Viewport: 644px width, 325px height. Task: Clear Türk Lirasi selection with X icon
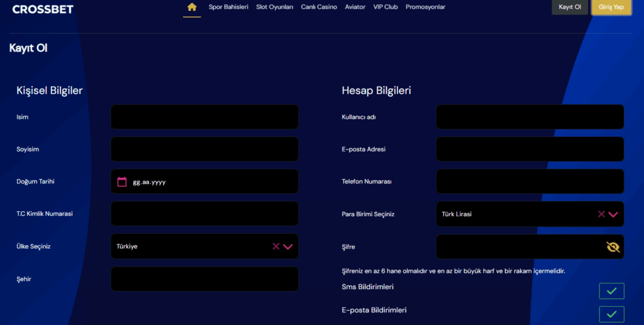pos(601,214)
